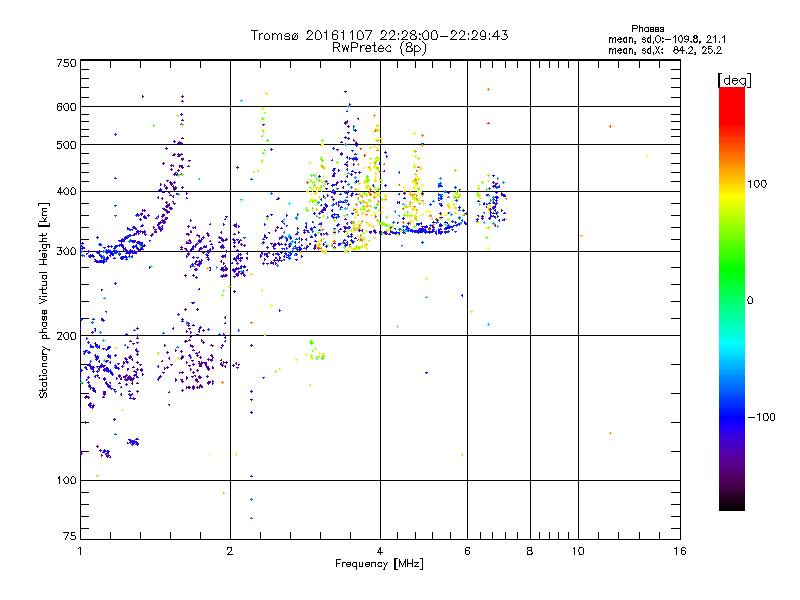
Task: Click the '[deg]' colorbar unit label
Action: point(734,80)
